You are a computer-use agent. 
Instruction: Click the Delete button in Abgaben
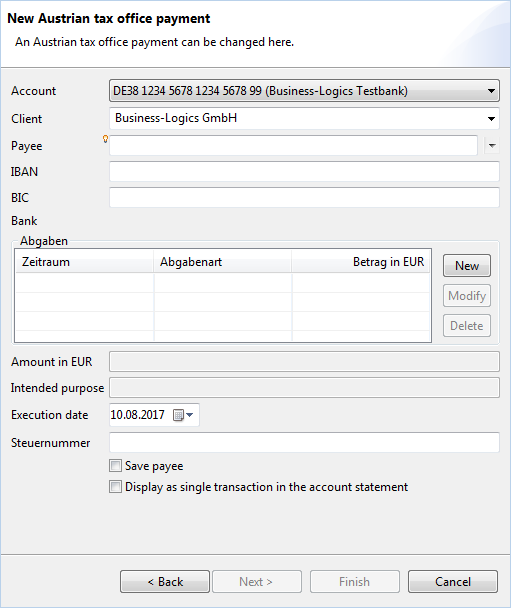click(467, 326)
